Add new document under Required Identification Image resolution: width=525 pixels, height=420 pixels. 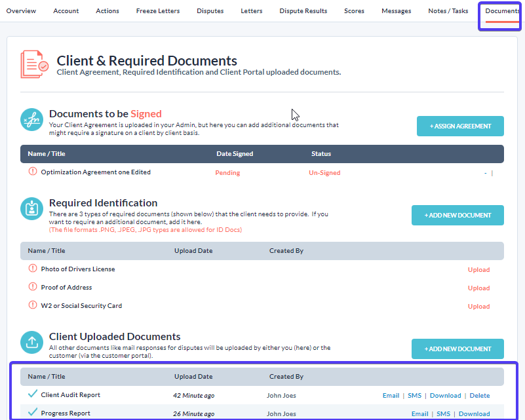[x=457, y=216]
